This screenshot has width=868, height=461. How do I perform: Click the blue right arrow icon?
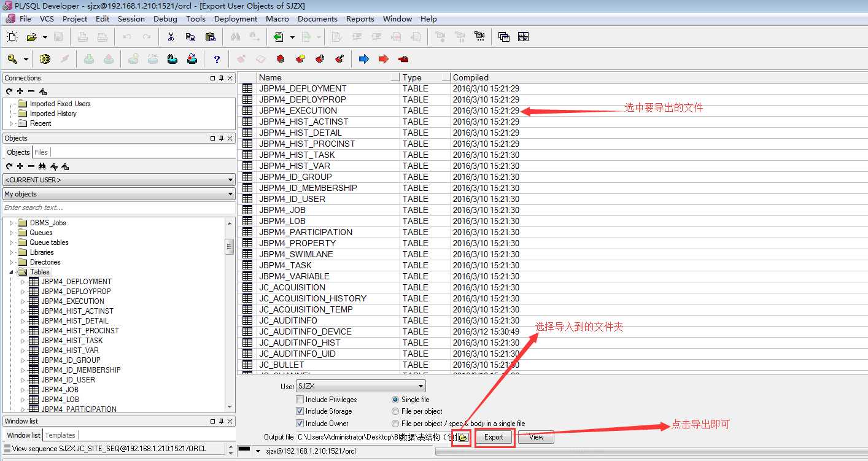pyautogui.click(x=364, y=59)
